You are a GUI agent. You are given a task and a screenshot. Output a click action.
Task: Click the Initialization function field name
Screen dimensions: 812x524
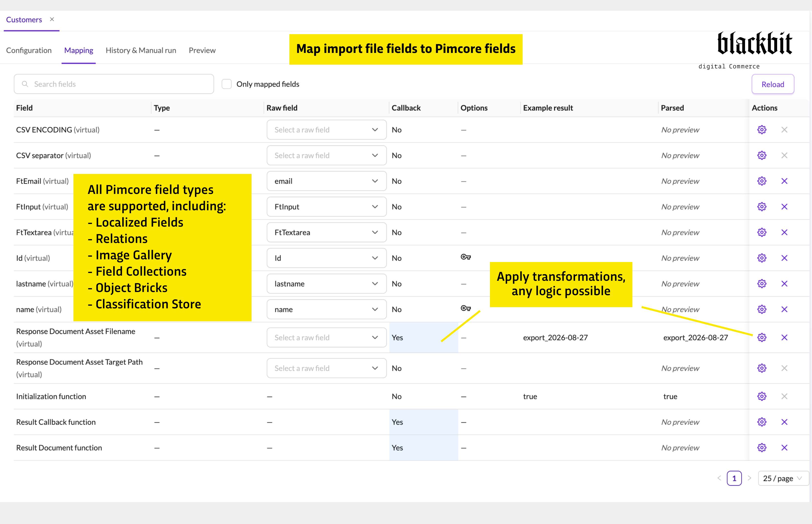coord(51,396)
